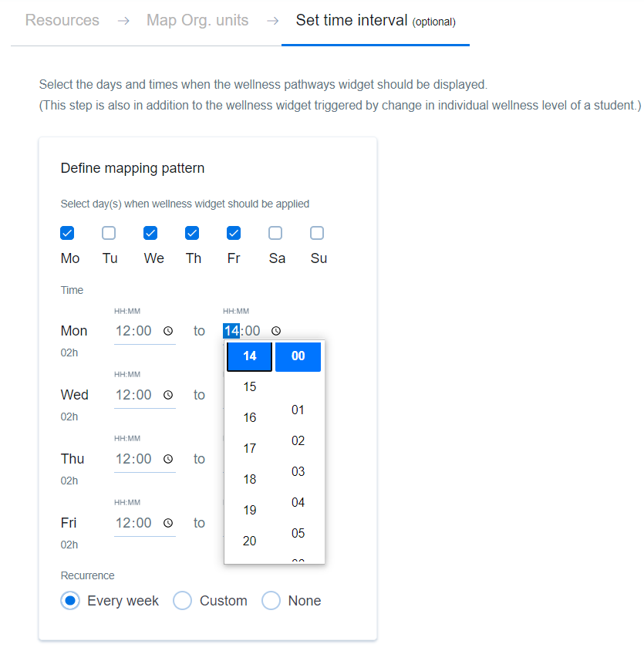644x651 pixels.
Task: Click the Thu row label
Action: point(72,459)
